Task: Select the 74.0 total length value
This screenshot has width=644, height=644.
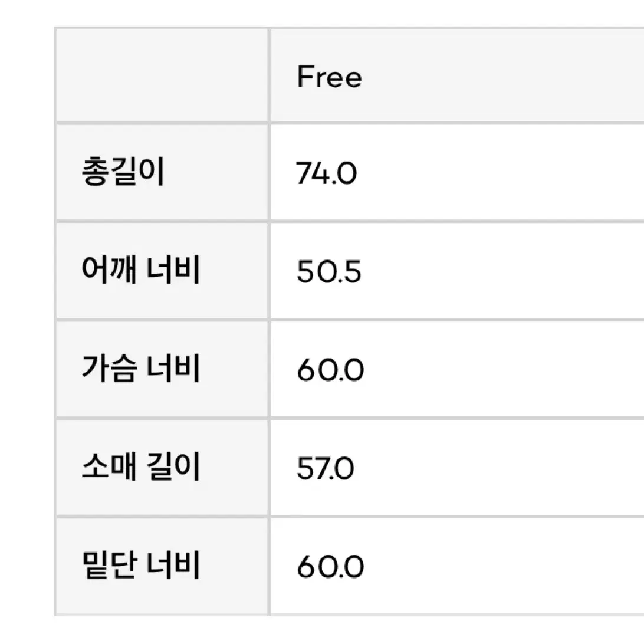Action: (326, 173)
